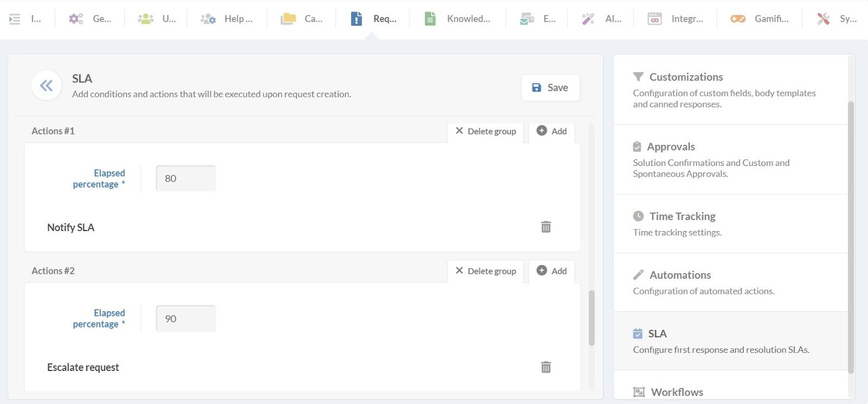Delete the Escalate request action via trash icon
This screenshot has height=404, width=868.
coord(546,367)
